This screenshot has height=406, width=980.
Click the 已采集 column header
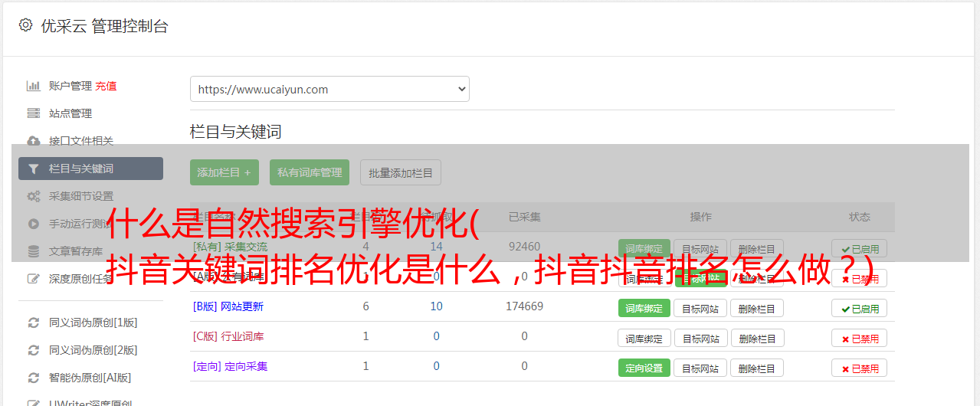(x=525, y=217)
